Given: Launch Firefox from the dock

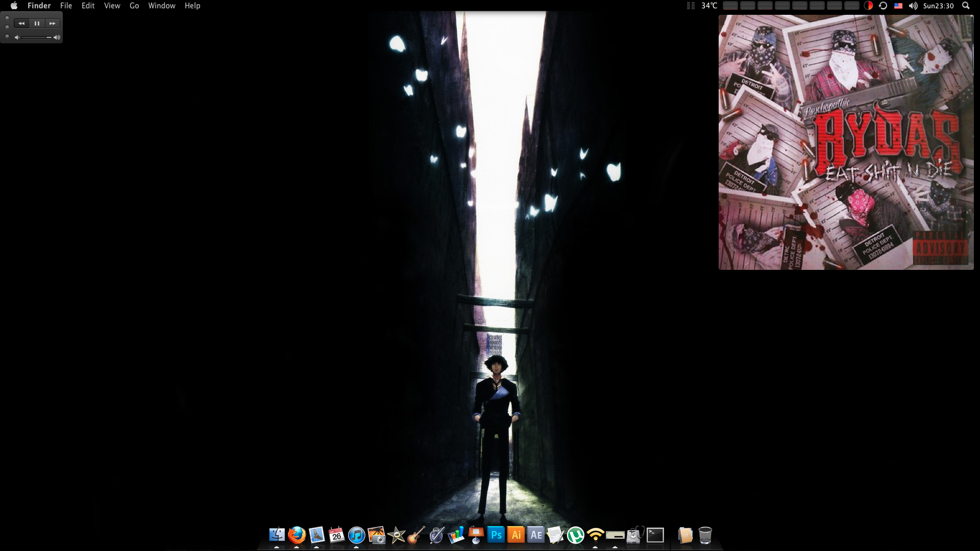Looking at the screenshot, I should (297, 535).
